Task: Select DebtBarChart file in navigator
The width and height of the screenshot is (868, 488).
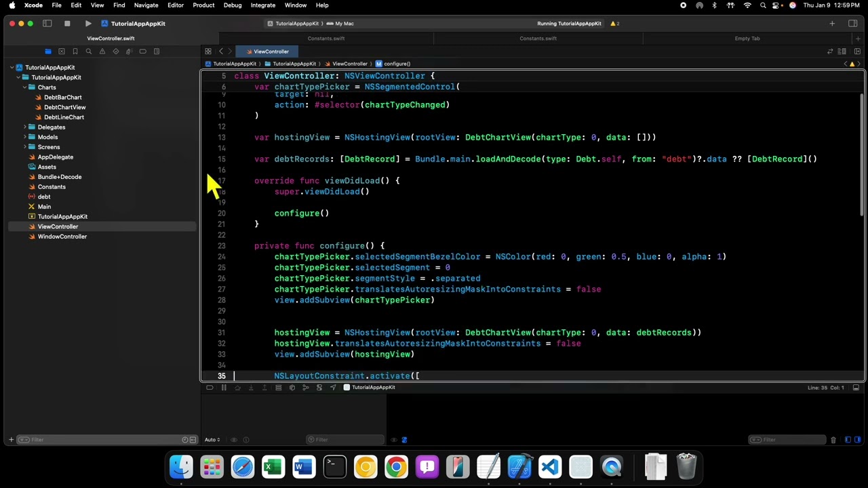Action: pos(63,98)
